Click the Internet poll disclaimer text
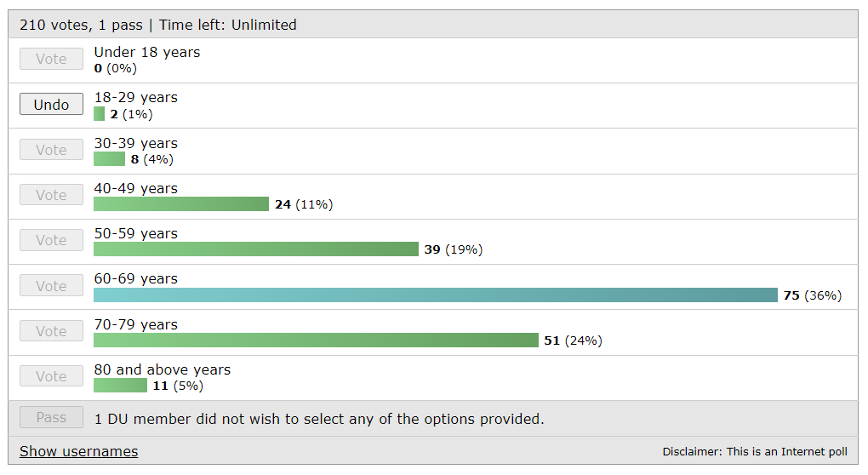Screen dimensions: 868x475 point(754,452)
